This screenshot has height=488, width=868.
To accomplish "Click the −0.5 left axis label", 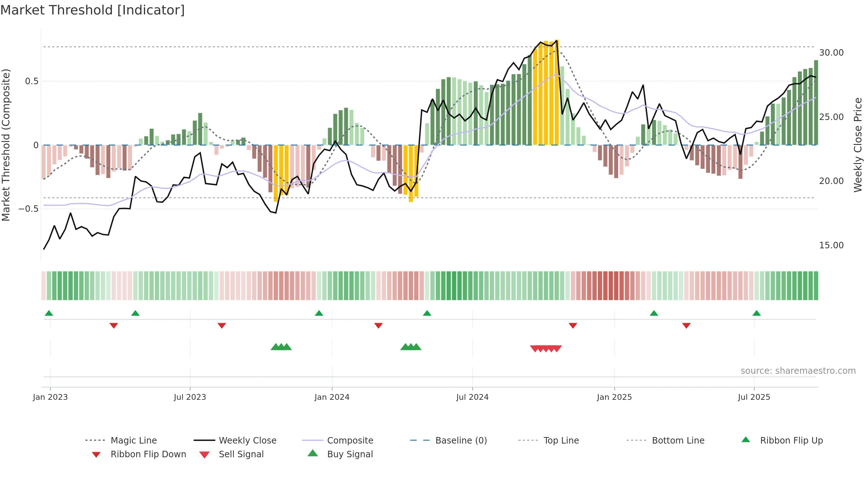I will (x=29, y=209).
